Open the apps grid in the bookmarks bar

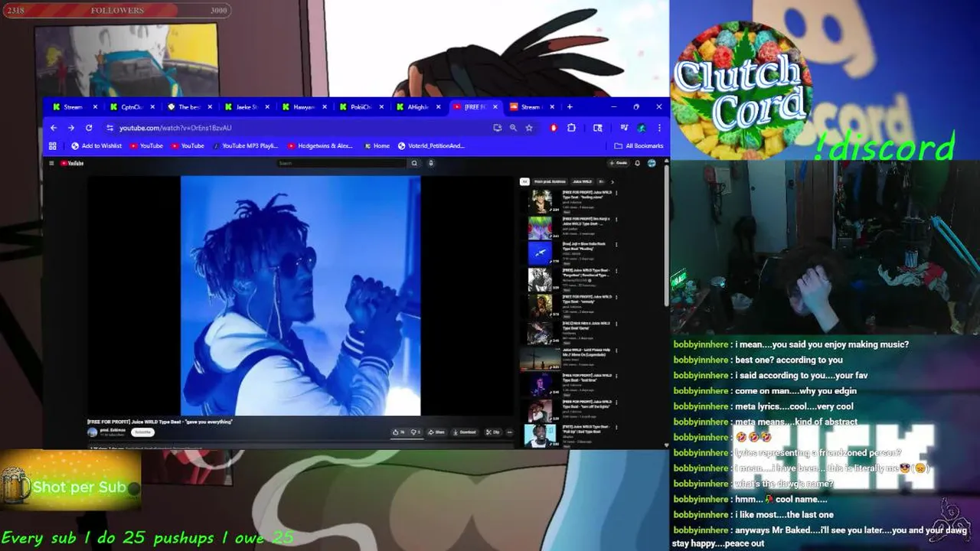53,145
